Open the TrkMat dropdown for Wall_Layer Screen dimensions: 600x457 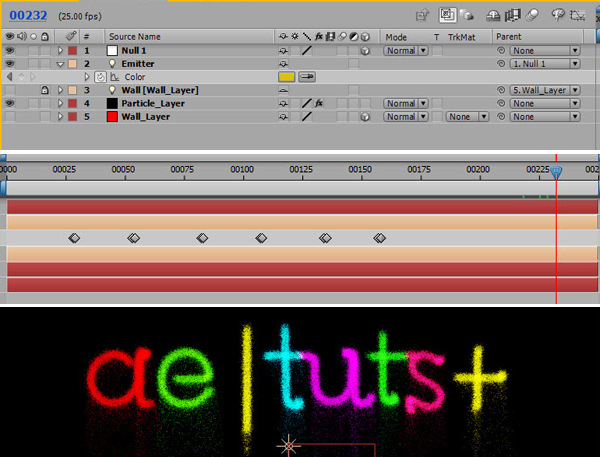467,117
